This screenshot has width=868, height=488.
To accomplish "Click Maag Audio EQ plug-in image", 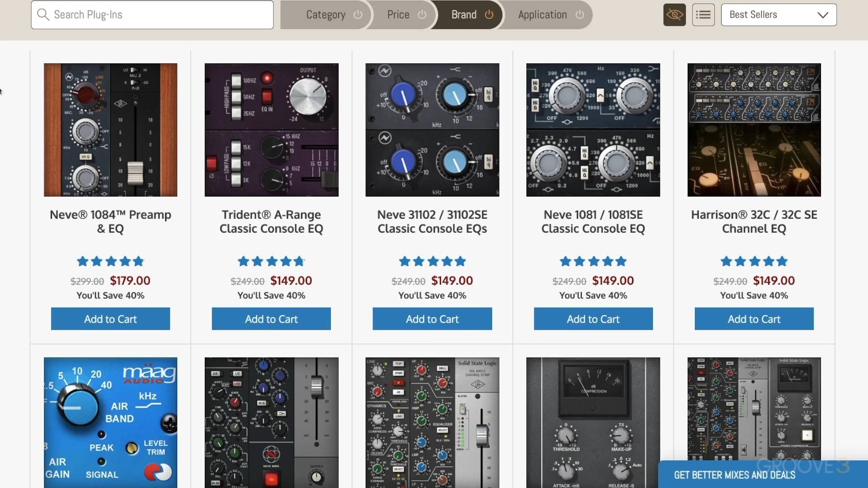I will (110, 422).
